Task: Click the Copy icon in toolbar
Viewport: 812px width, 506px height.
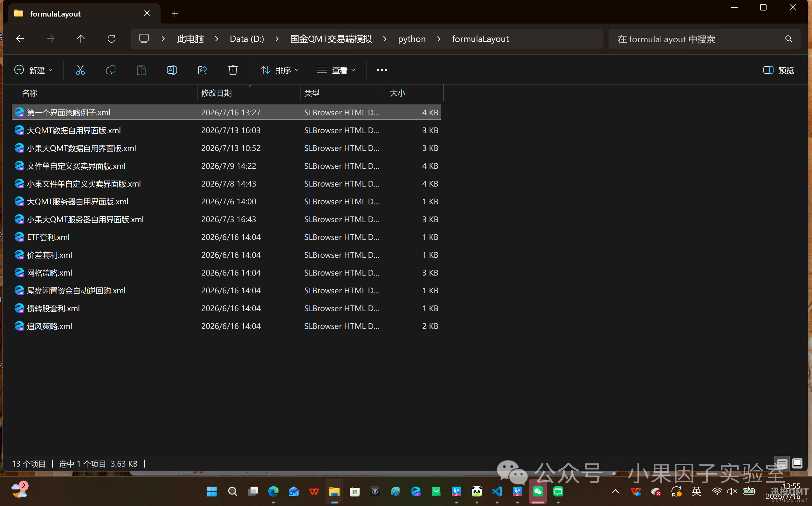Action: [x=111, y=70]
